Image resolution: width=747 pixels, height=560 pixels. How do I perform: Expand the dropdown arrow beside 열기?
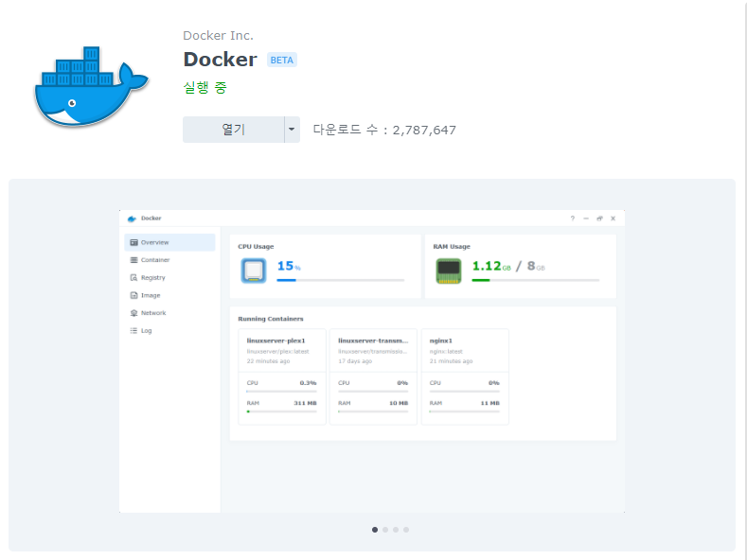pyautogui.click(x=292, y=130)
